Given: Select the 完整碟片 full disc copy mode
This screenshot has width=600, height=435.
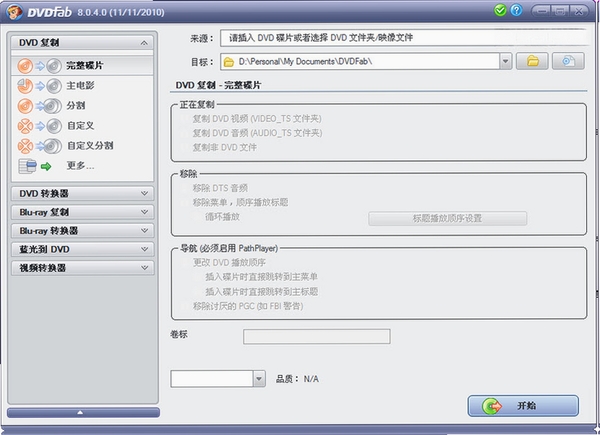Looking at the screenshot, I should 83,66.
